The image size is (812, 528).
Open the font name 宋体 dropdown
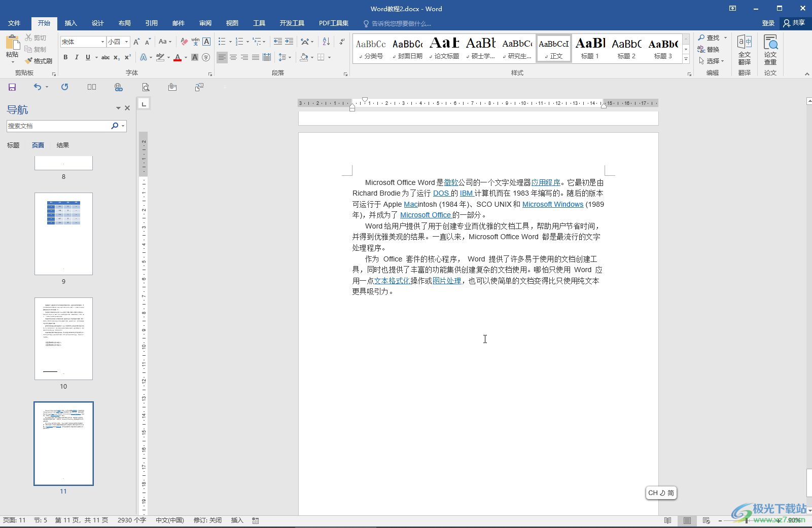102,42
